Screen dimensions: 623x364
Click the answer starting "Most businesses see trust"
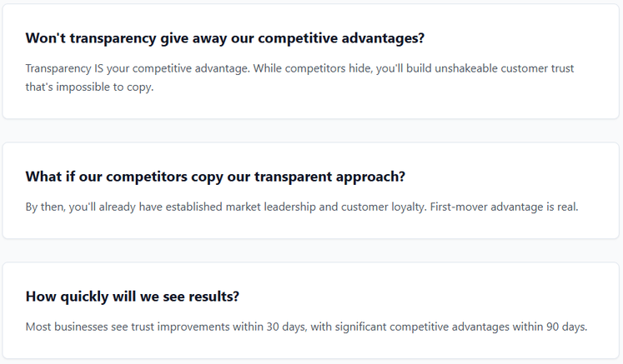tap(306, 327)
